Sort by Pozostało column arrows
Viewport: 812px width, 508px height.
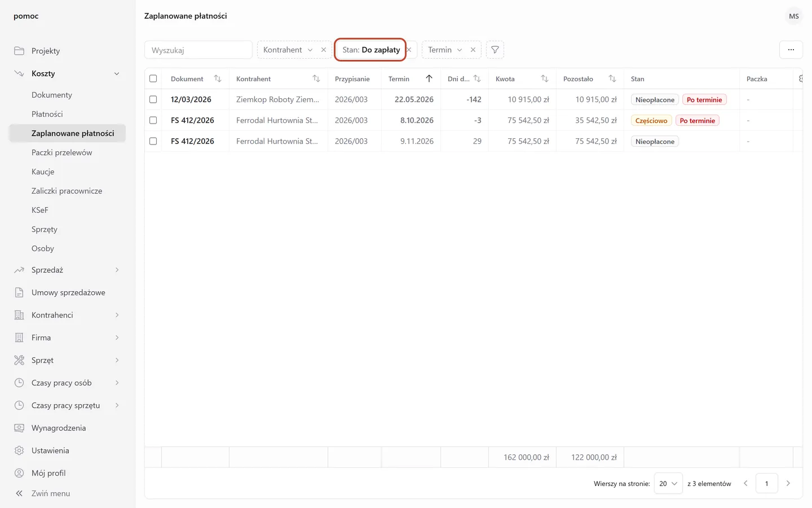(x=612, y=78)
